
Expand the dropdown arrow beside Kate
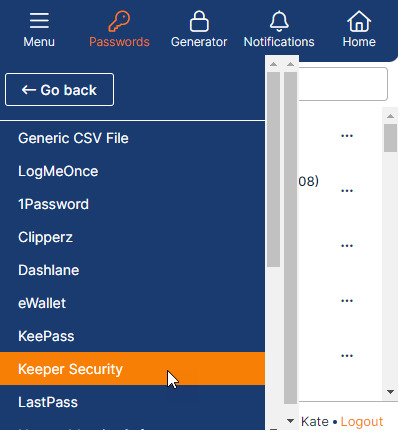click(x=290, y=421)
